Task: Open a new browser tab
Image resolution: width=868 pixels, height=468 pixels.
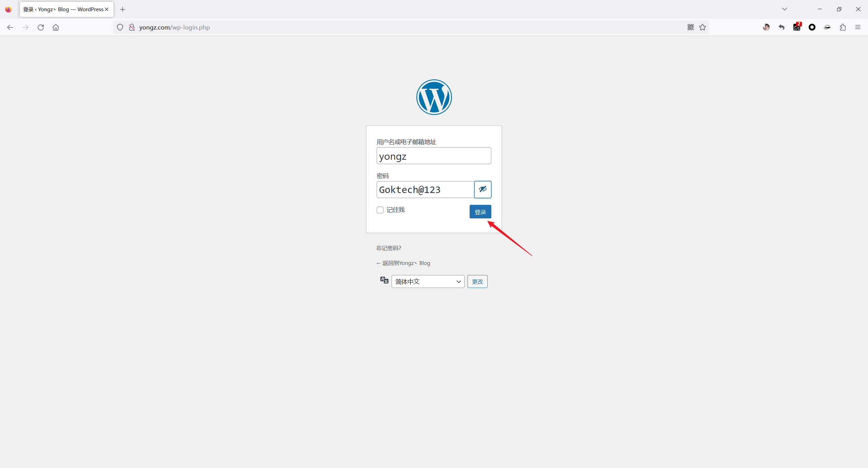Action: pyautogui.click(x=123, y=9)
